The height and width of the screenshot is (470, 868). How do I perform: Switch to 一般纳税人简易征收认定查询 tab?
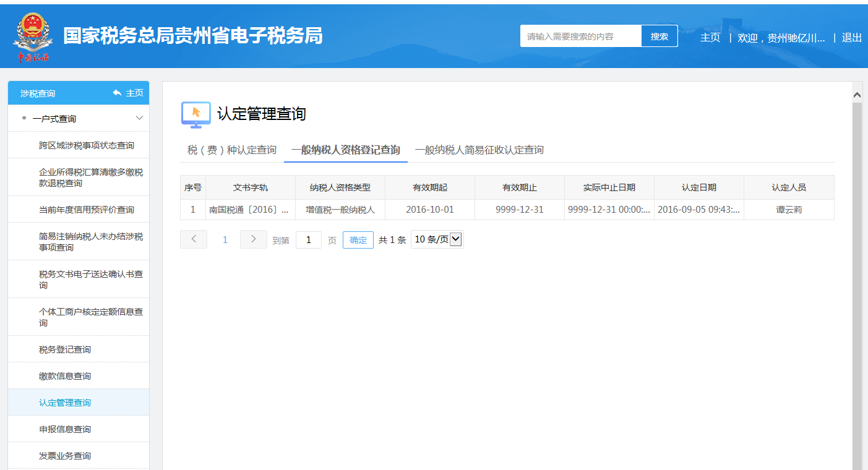click(479, 150)
